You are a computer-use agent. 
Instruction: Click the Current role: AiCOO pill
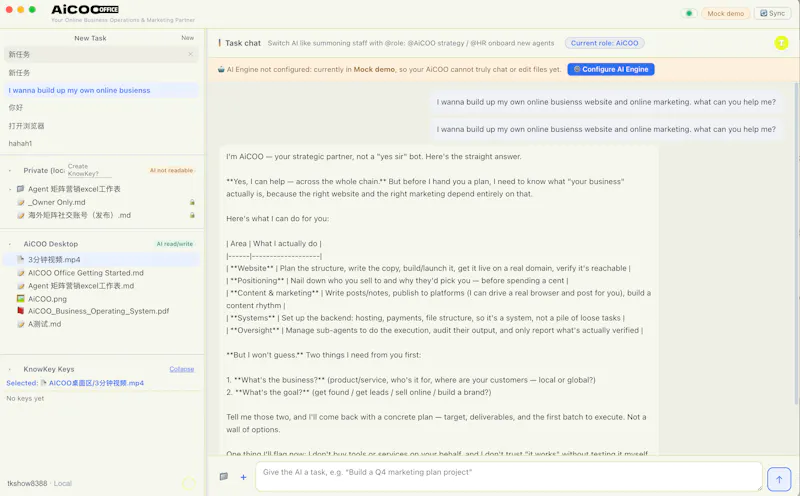[x=604, y=43]
